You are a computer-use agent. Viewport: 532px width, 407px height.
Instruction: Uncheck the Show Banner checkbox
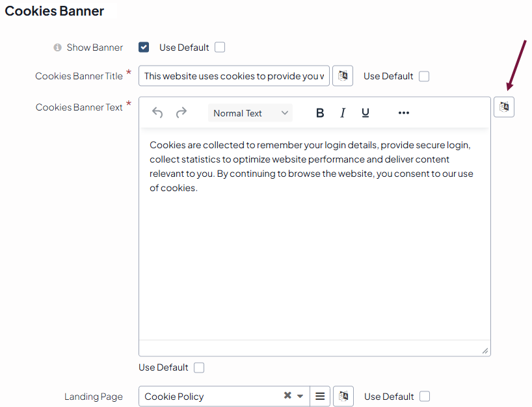pyautogui.click(x=144, y=47)
